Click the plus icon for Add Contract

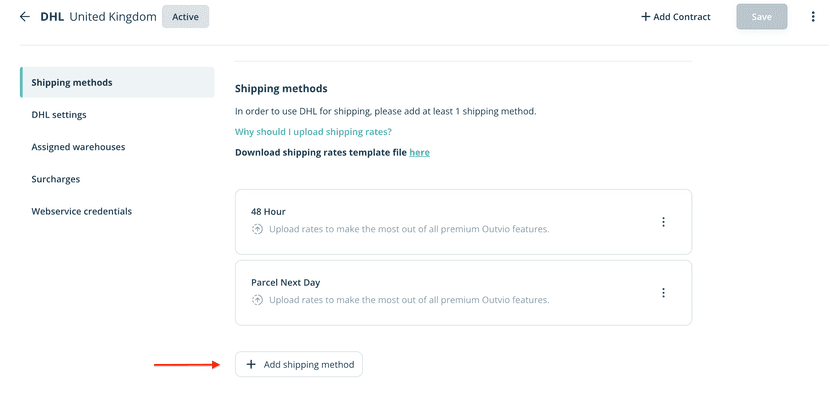click(x=645, y=17)
